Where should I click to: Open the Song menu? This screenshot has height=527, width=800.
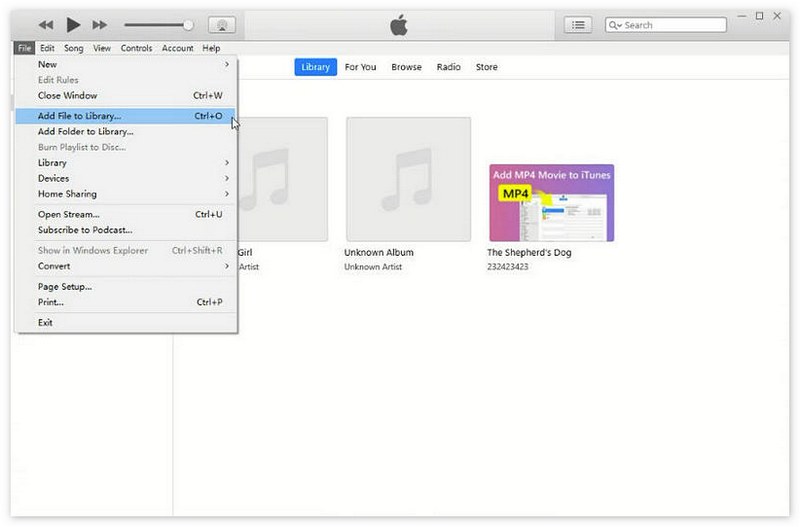click(73, 48)
